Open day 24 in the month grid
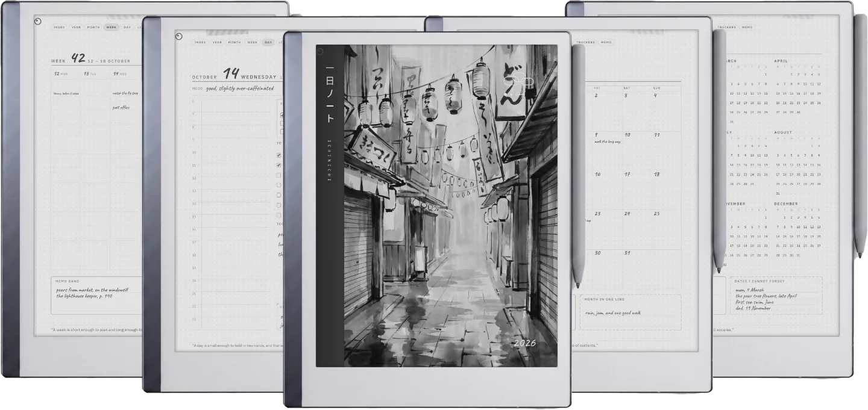868x410 pixels. (x=627, y=214)
